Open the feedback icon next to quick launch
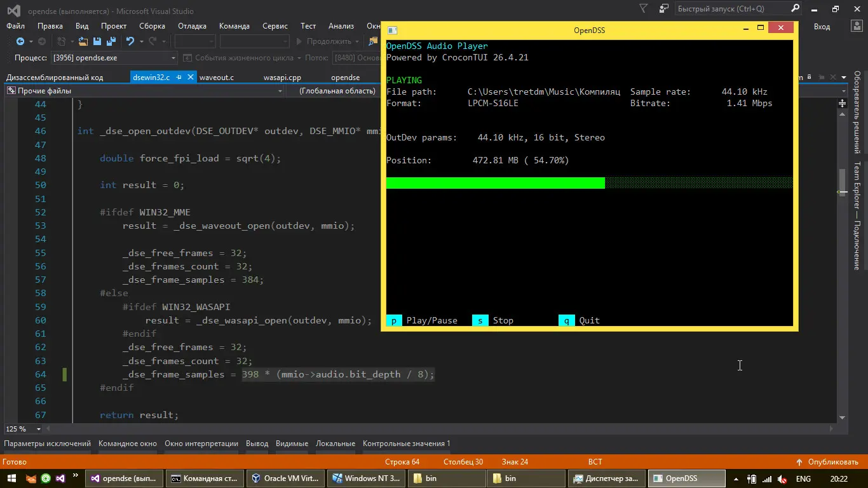The height and width of the screenshot is (488, 868). [x=664, y=9]
